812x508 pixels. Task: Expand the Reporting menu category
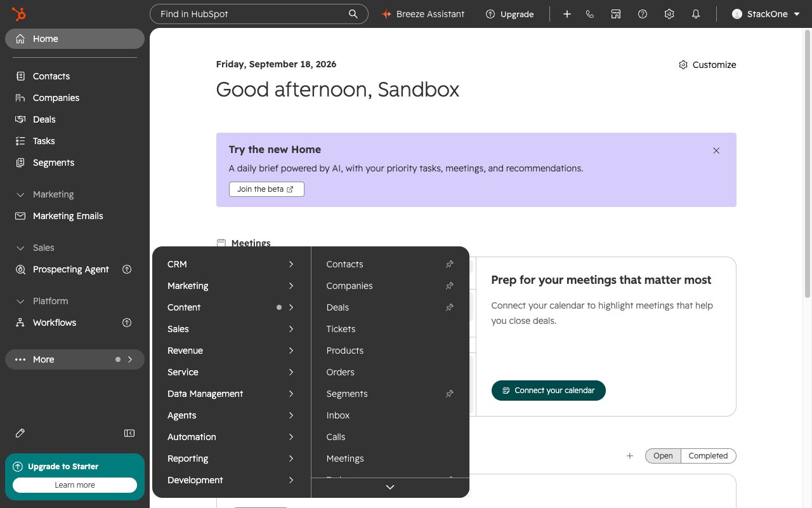(x=231, y=458)
